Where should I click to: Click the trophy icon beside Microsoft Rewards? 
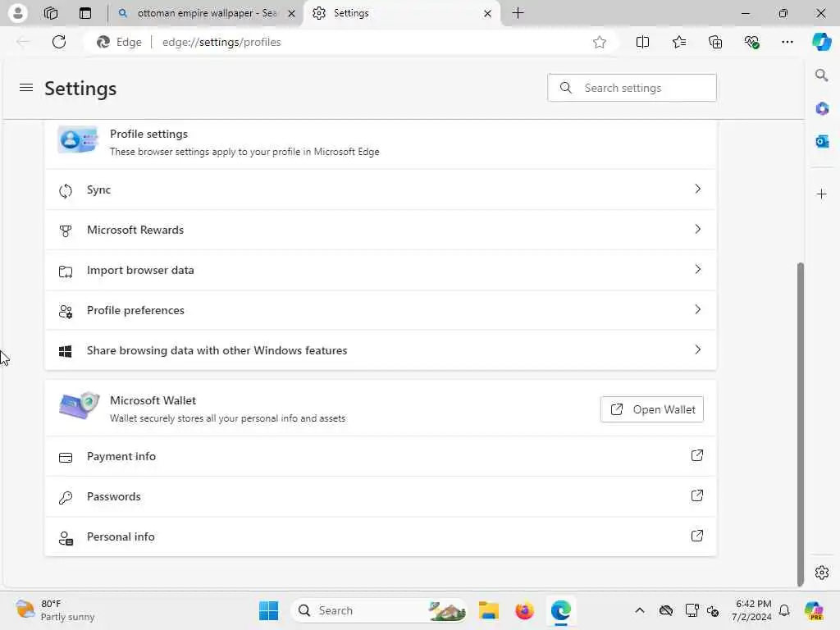click(66, 231)
